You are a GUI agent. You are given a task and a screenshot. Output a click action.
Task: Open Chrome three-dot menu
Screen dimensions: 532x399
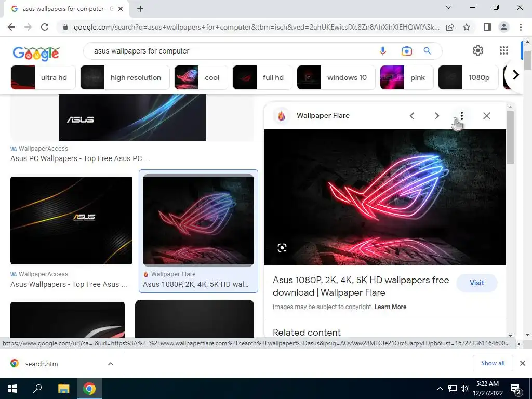pos(521,27)
